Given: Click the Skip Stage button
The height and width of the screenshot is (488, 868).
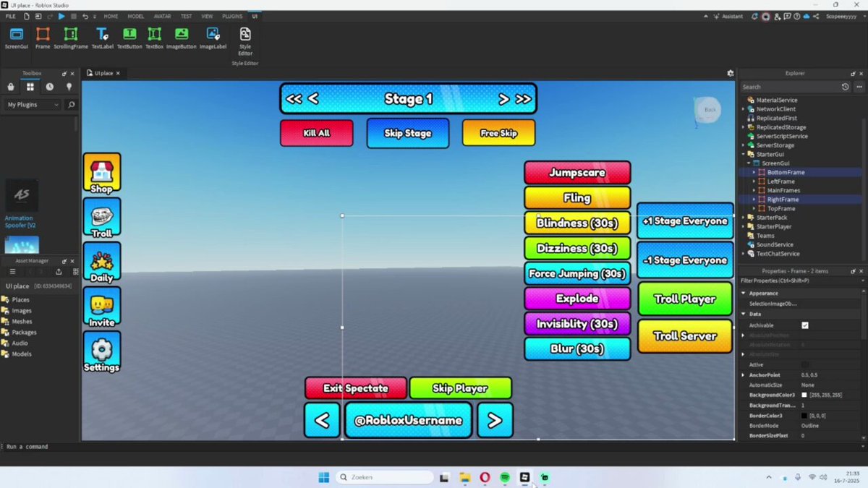Looking at the screenshot, I should pyautogui.click(x=408, y=133).
